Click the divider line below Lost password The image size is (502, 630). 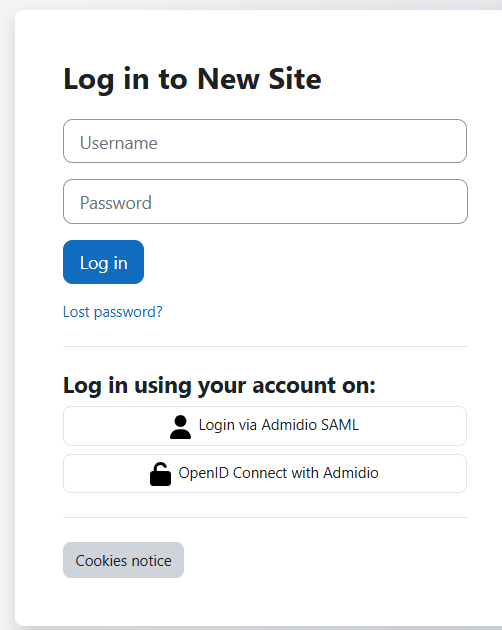265,346
